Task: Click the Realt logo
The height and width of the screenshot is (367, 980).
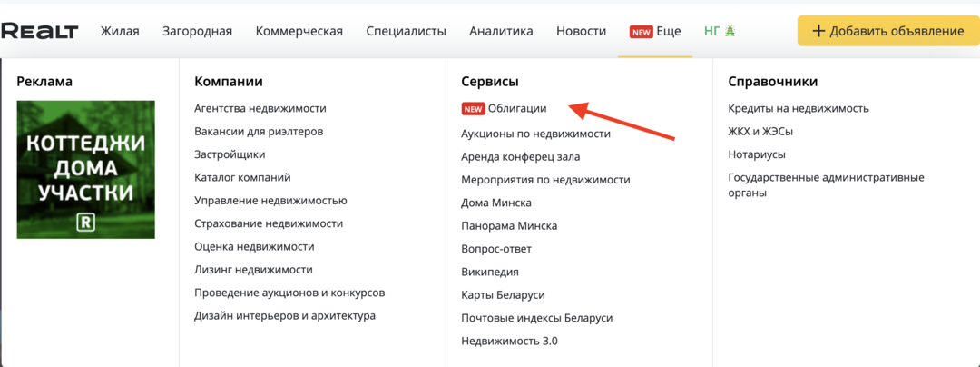Action: (x=40, y=31)
